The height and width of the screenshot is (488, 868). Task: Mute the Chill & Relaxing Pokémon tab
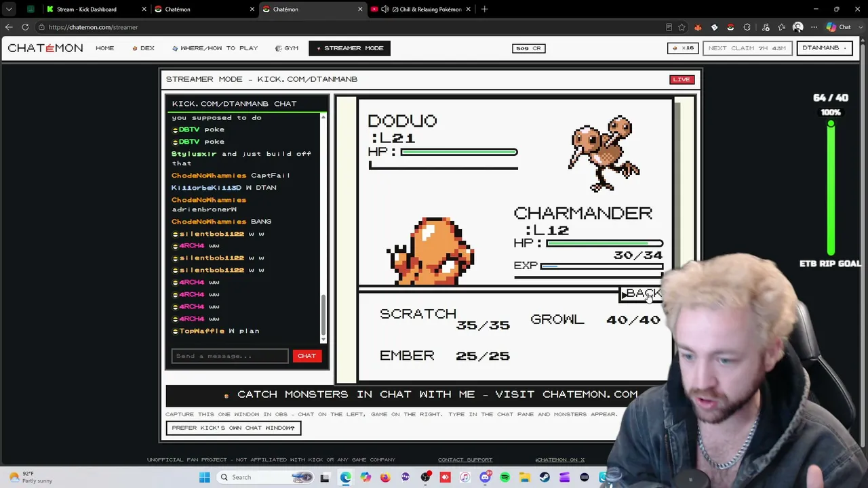(x=384, y=9)
